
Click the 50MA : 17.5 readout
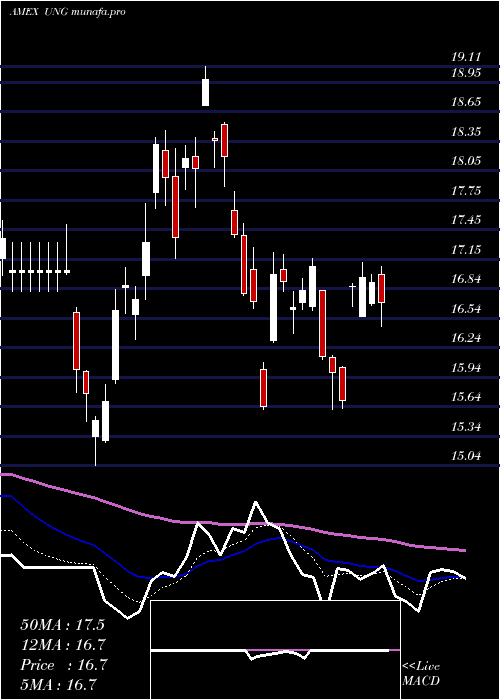coord(62,625)
